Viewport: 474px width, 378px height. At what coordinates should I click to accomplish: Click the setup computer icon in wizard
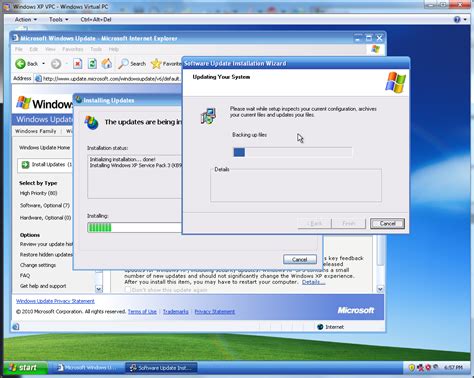click(x=208, y=116)
